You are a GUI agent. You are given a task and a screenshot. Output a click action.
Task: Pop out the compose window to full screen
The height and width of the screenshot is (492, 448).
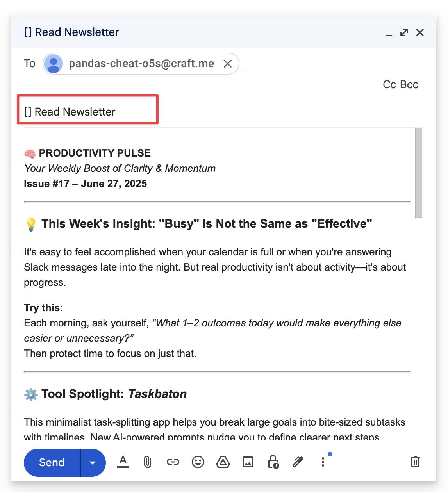tap(404, 32)
